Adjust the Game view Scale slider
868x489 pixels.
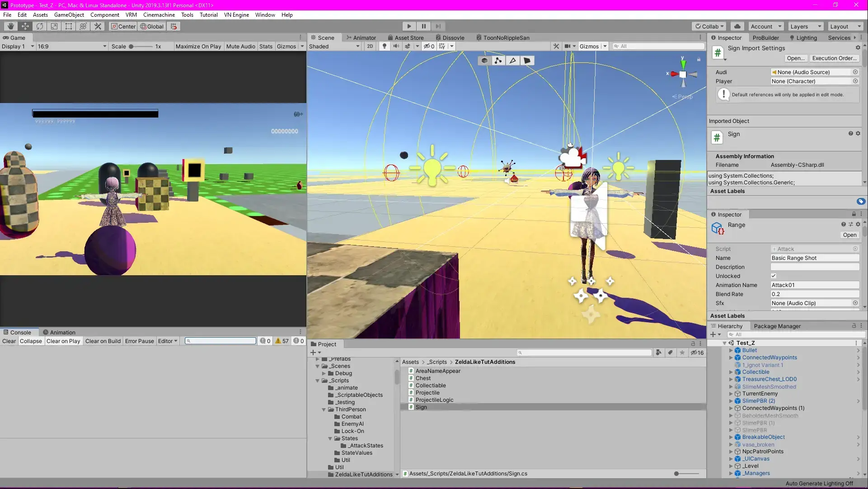coord(131,46)
